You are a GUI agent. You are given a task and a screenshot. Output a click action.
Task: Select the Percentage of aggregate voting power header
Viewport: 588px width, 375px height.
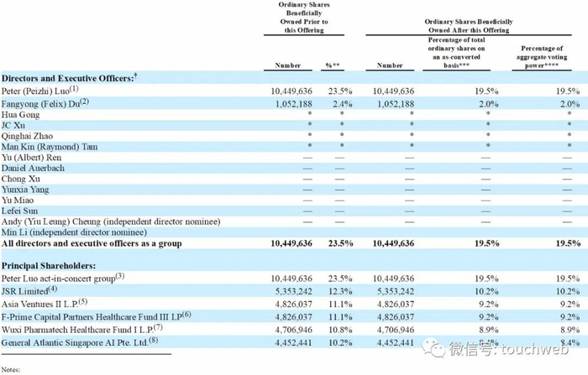click(542, 57)
